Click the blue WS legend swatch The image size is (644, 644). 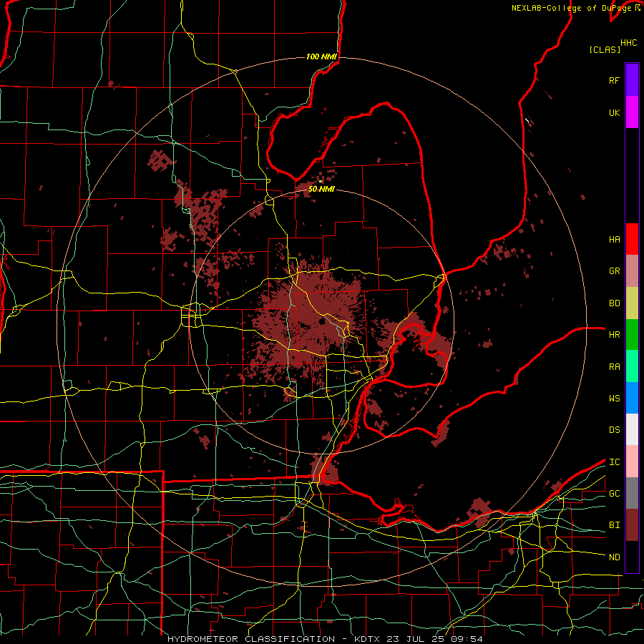[632, 398]
